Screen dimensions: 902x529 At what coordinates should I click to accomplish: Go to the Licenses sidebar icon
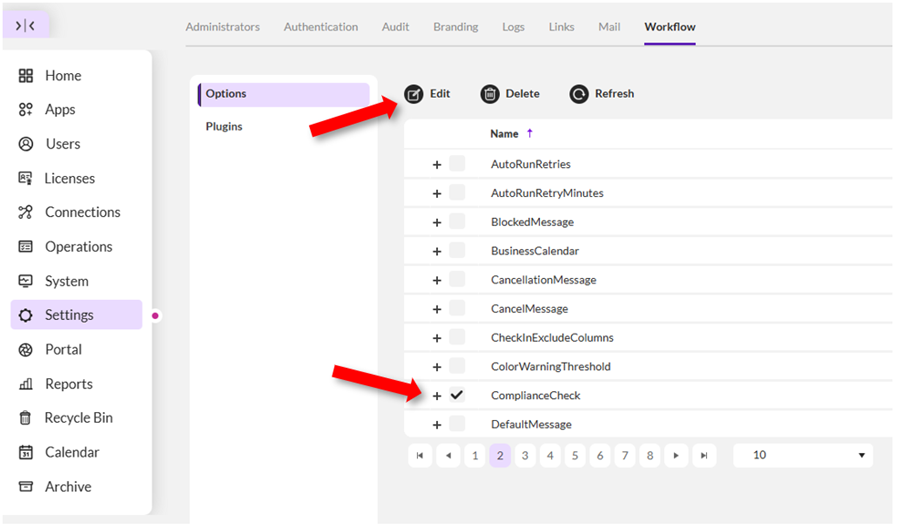(x=26, y=178)
